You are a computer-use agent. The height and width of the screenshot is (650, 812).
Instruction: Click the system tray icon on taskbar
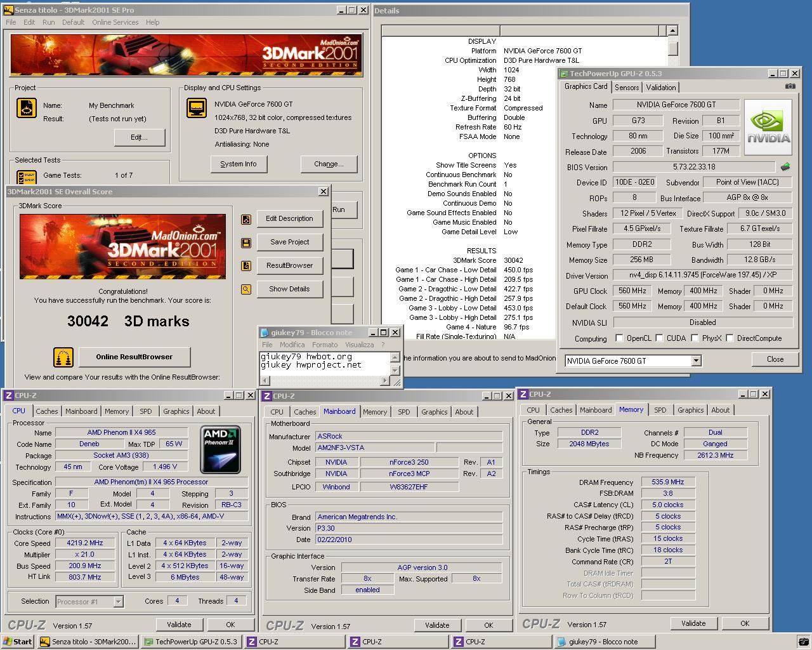pos(803,642)
